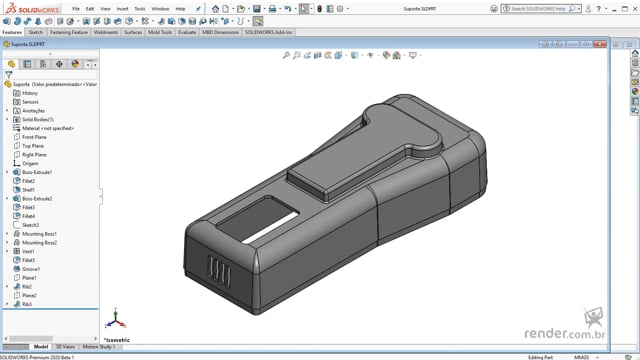
Task: Select Material <not specified> in the tree
Action: pos(43,128)
